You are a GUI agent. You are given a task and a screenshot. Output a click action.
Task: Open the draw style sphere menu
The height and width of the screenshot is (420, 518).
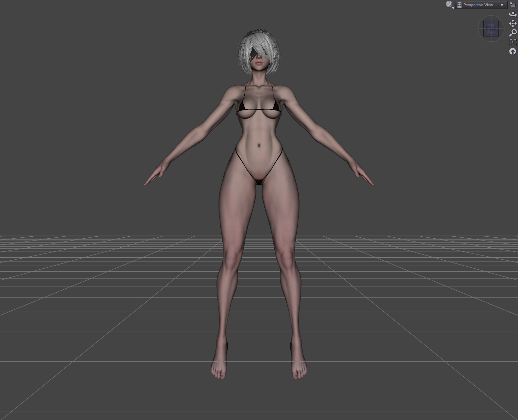coord(450,4)
